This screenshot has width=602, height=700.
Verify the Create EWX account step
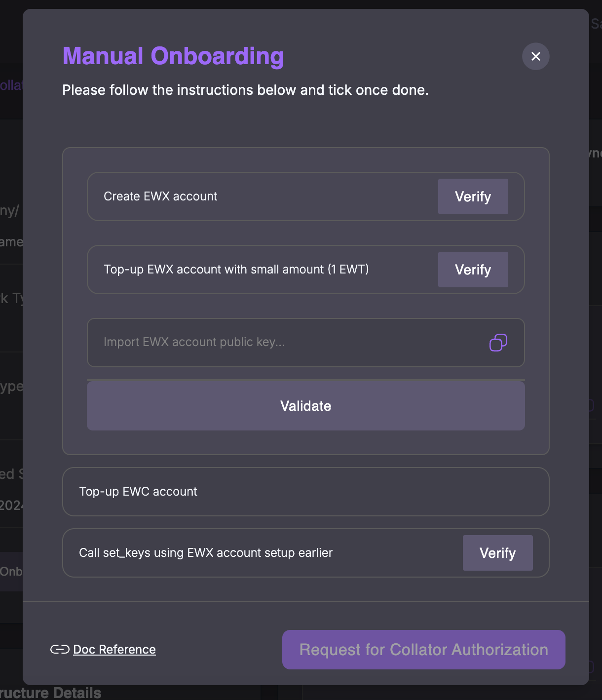[473, 196]
